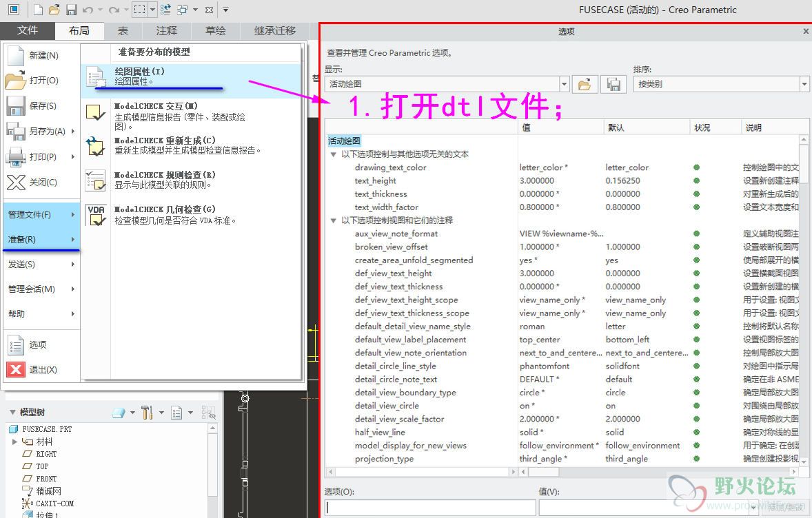Select 关闭(C) in the file menu
Screen dimensions: 812x518
41,182
